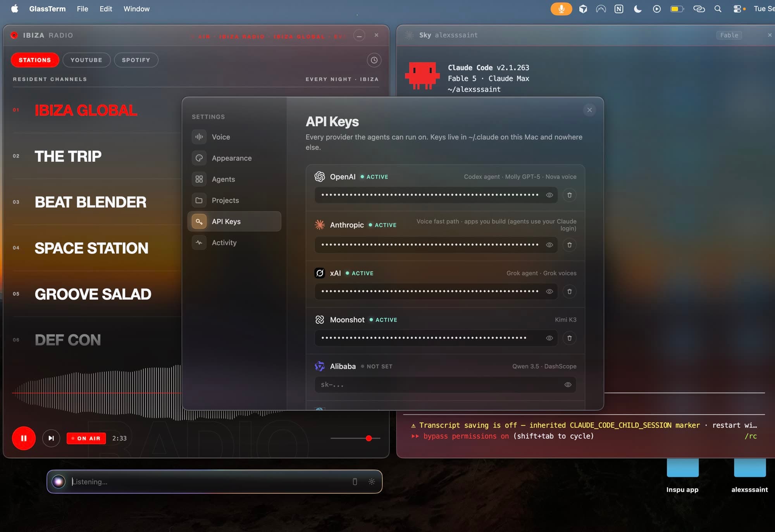Click the phone icon in the Listening bar
This screenshot has height=532, width=775.
pos(355,481)
